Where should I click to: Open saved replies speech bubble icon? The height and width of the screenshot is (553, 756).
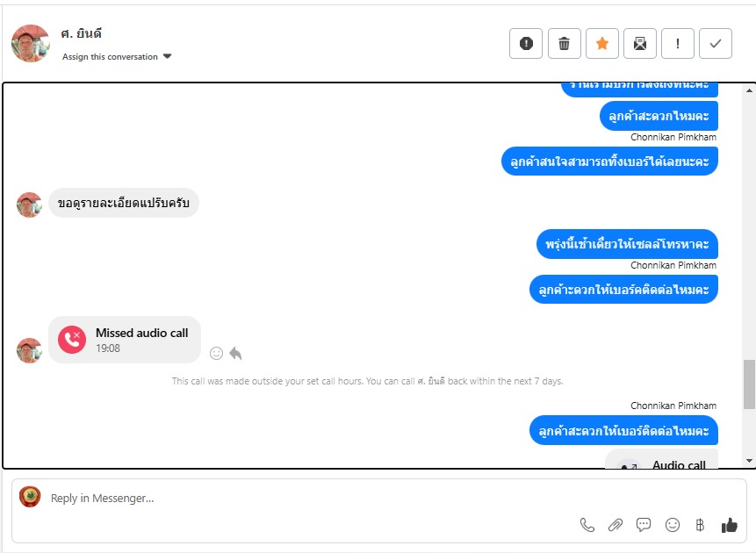pyautogui.click(x=644, y=525)
